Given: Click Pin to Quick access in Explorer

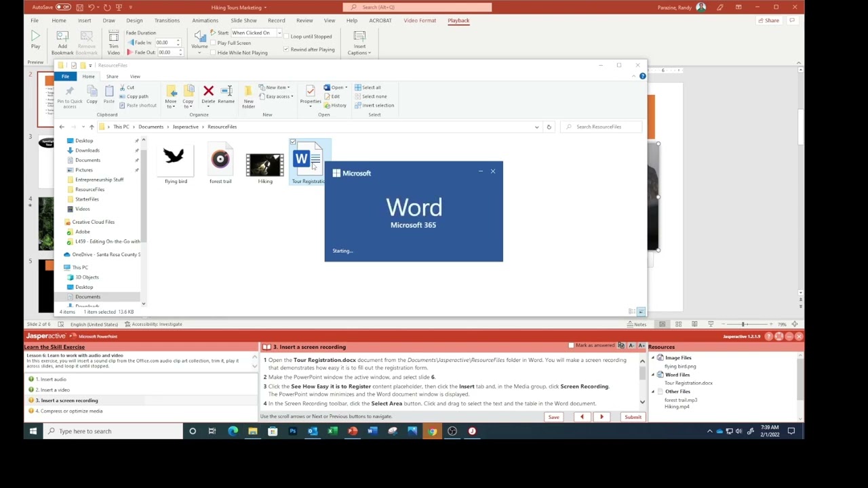Looking at the screenshot, I should [69, 98].
